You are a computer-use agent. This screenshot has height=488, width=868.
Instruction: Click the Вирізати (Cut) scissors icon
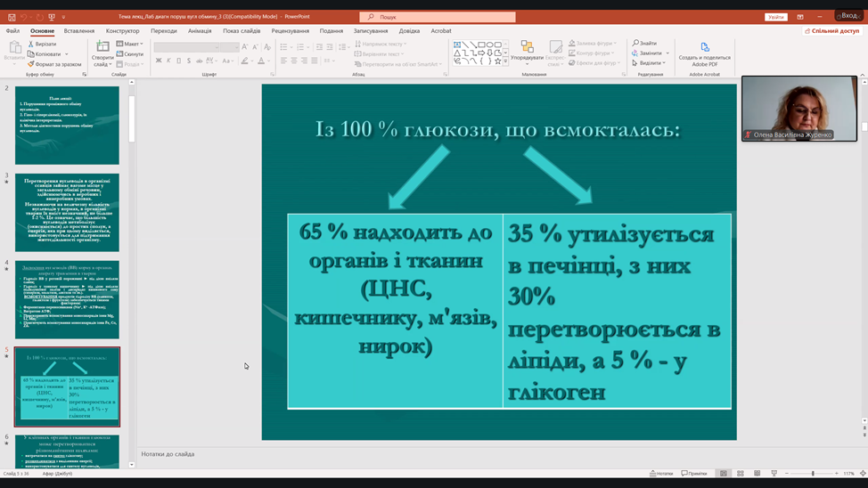click(x=31, y=44)
